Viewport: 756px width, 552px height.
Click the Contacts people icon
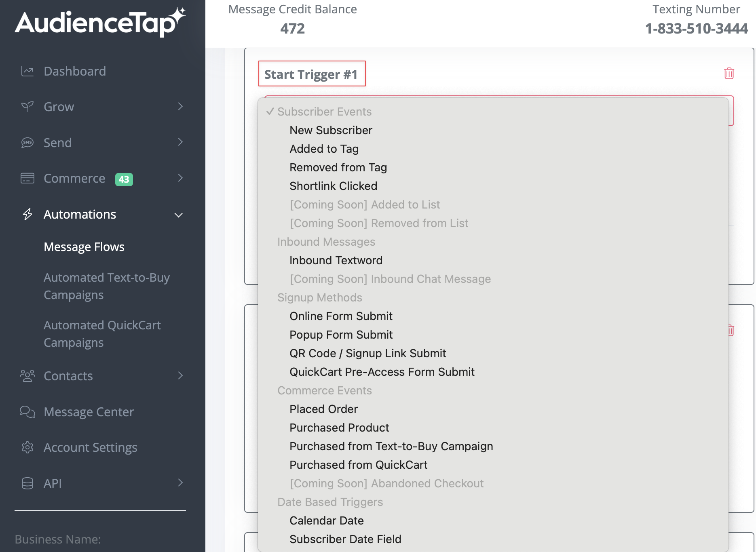click(27, 376)
